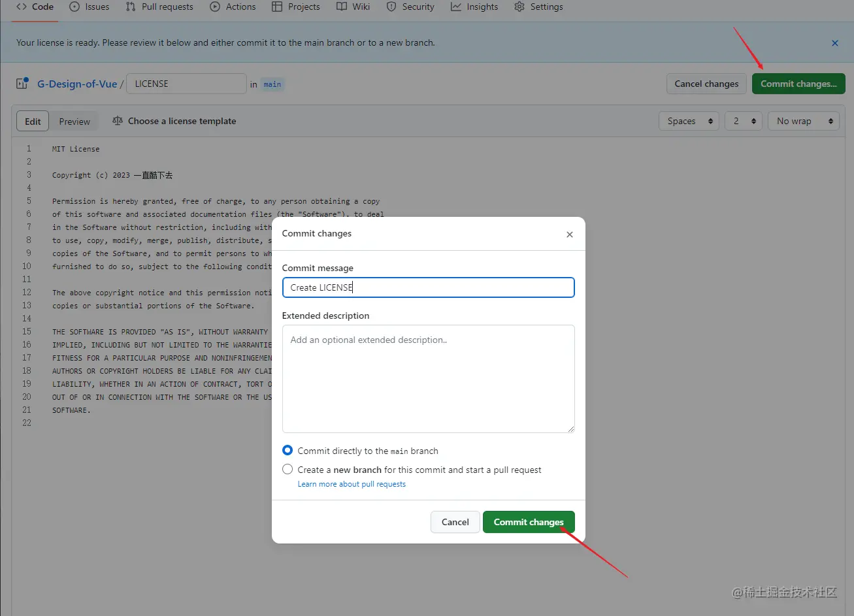Click the Wiki book icon

pyautogui.click(x=342, y=7)
